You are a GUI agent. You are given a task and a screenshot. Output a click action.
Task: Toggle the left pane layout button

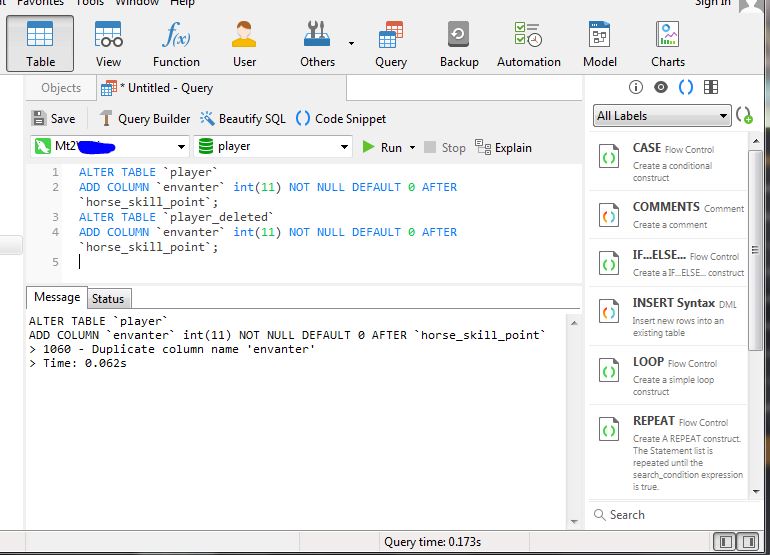click(725, 542)
